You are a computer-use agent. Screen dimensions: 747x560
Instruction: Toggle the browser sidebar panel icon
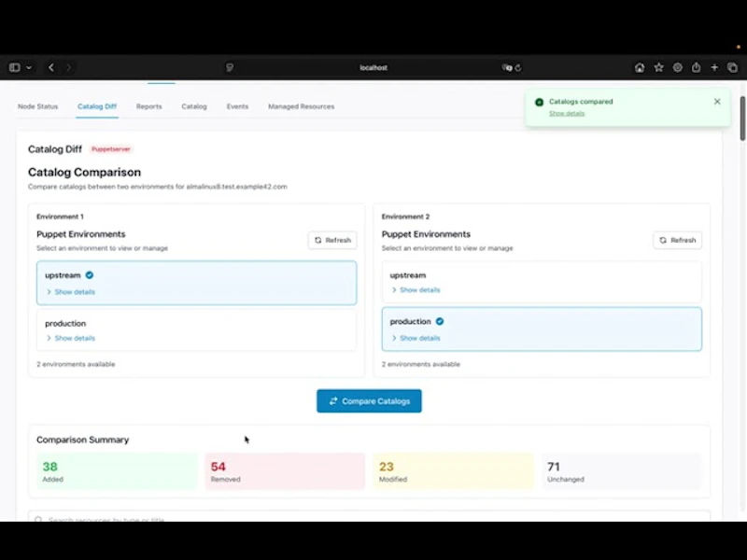(15, 67)
